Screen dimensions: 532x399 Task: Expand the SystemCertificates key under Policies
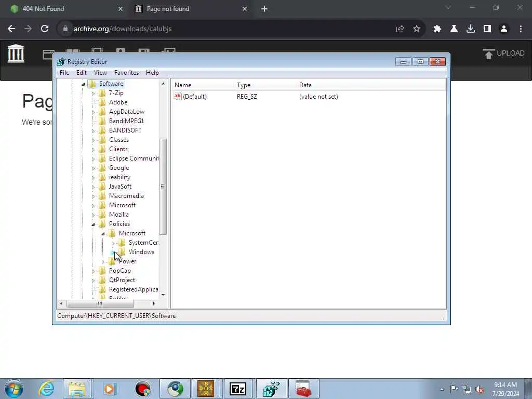click(x=113, y=243)
